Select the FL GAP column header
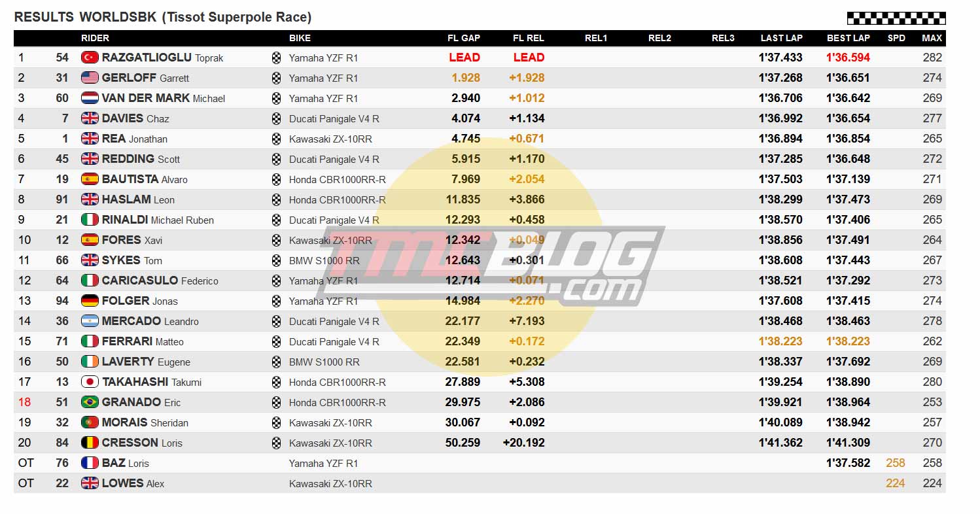 pyautogui.click(x=464, y=38)
